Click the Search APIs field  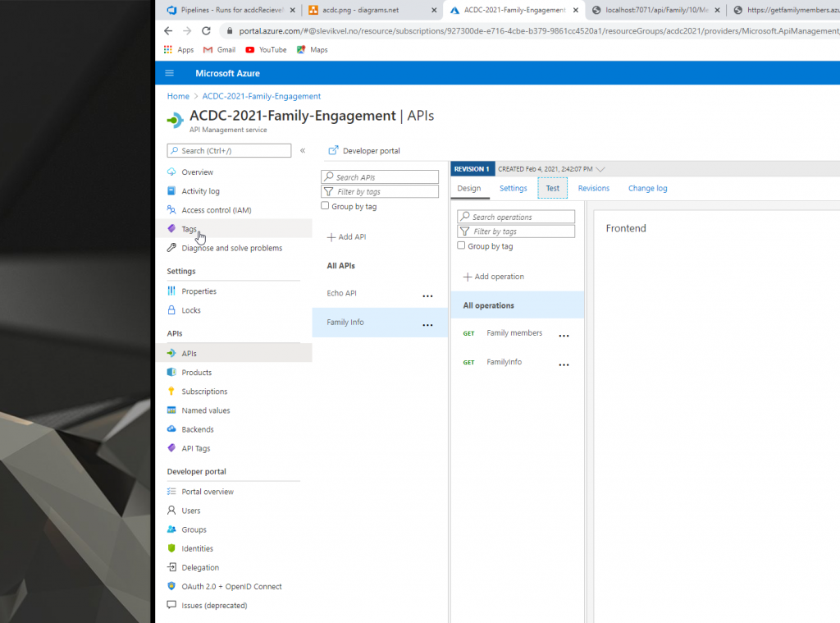click(380, 177)
